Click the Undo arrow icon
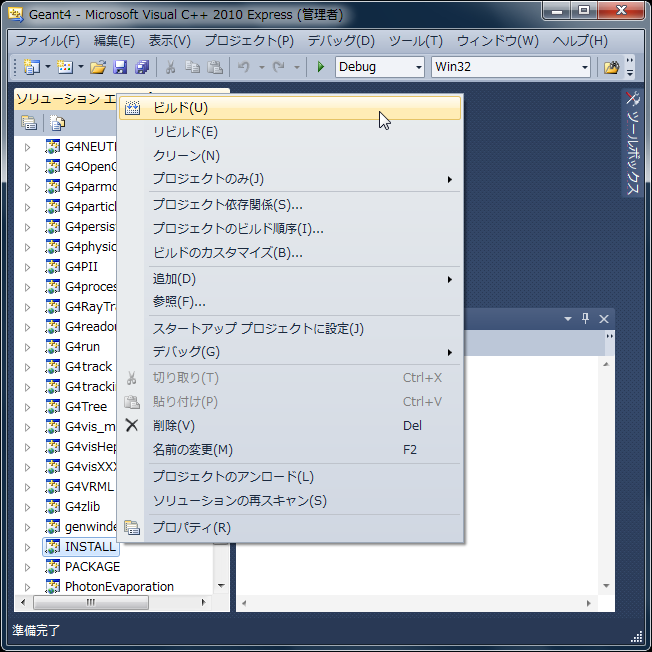Image resolution: width=652 pixels, height=652 pixels. coord(244,67)
